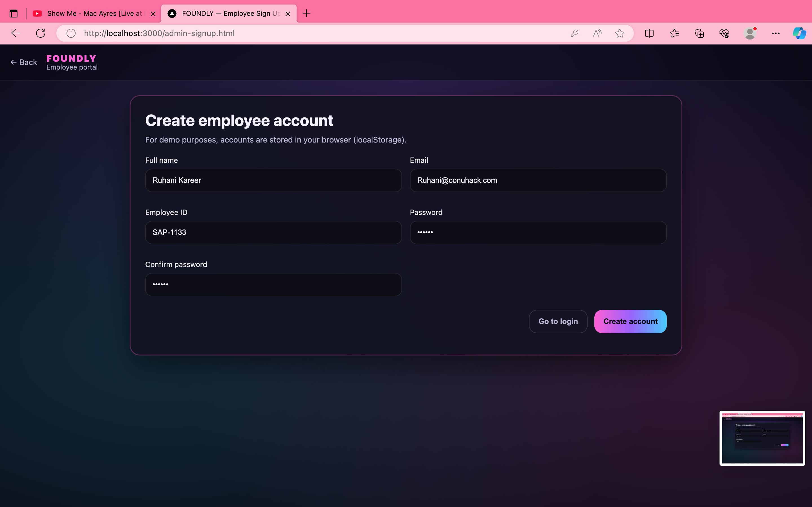Open the Collections icon
The image size is (812, 507).
pos(699,33)
